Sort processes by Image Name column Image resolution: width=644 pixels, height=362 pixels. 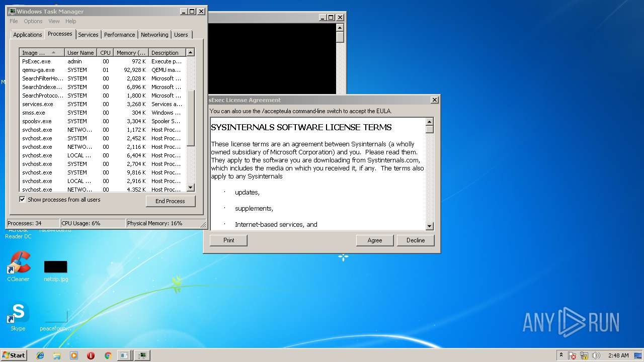[42, 52]
